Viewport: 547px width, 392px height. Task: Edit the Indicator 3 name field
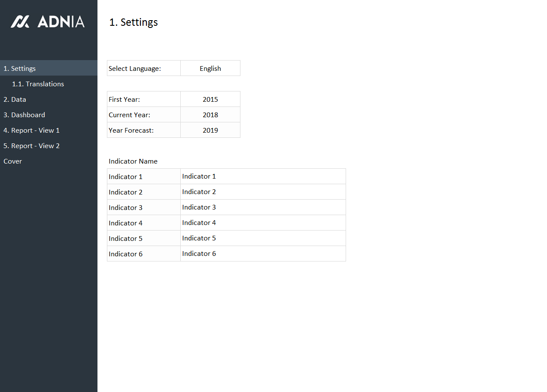(263, 207)
